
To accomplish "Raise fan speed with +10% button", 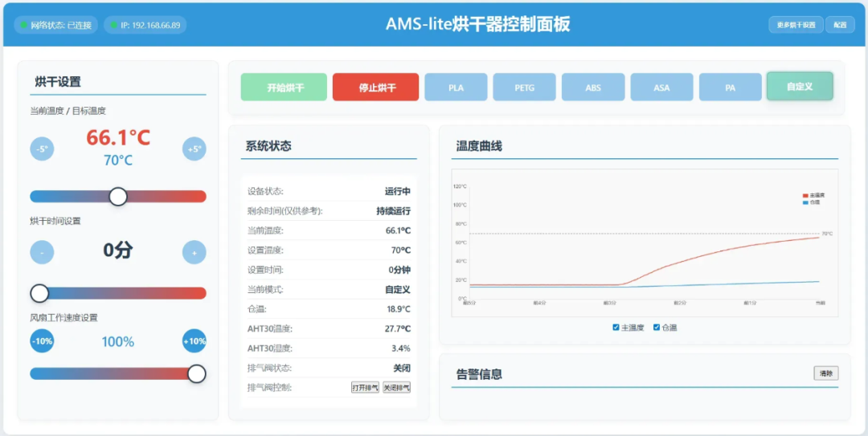I will (x=194, y=340).
